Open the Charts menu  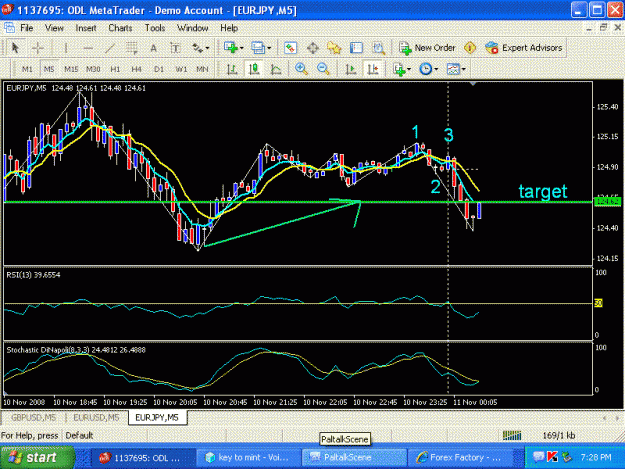point(120,28)
